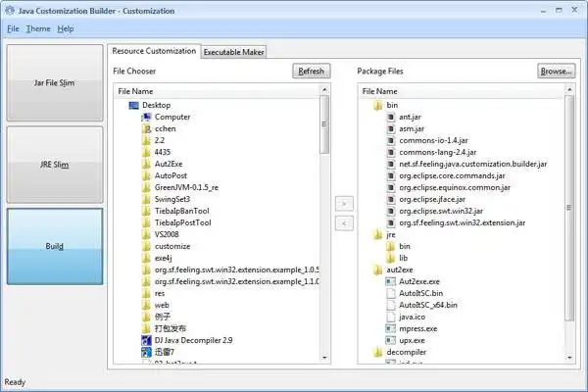Screen dimensions: 588x392
Task: Click the folder icon beside GreenJVM-0.1.5_re
Action: click(x=146, y=187)
